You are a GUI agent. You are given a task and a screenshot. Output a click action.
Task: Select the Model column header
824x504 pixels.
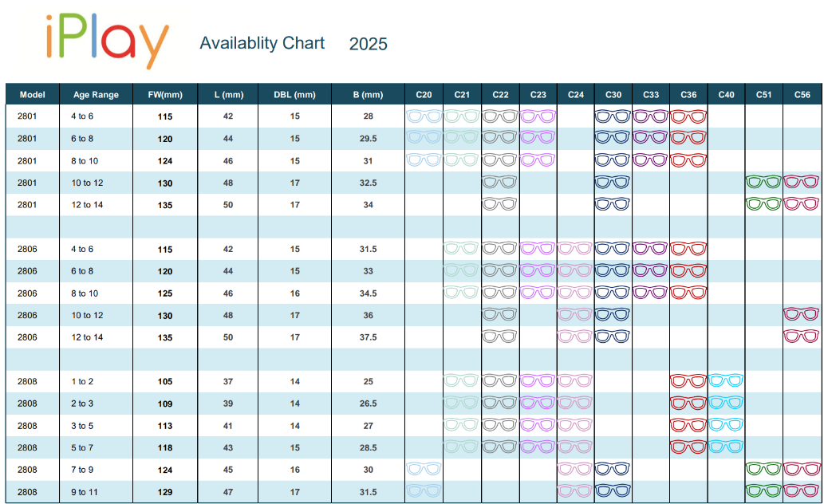point(32,94)
